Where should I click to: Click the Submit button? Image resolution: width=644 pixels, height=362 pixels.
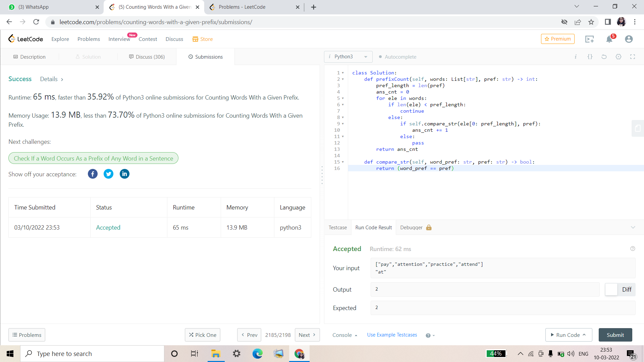(615, 335)
